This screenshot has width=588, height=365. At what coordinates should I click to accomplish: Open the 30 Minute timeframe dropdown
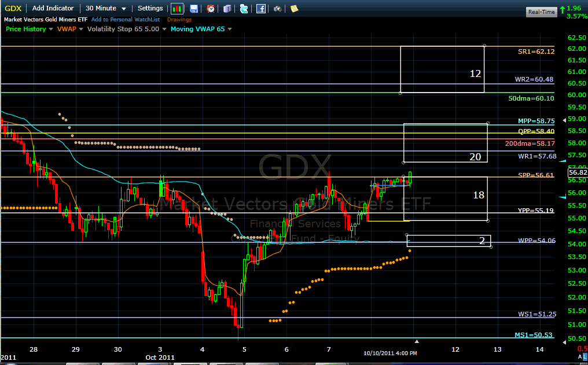click(x=106, y=8)
